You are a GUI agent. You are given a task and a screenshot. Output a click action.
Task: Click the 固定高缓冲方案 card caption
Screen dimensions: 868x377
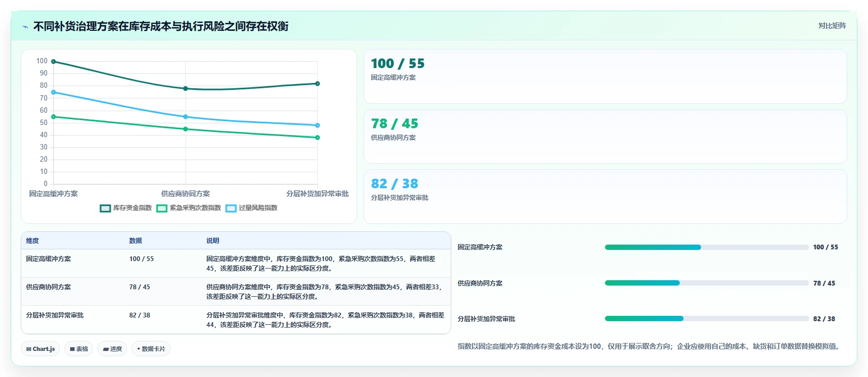tap(393, 78)
